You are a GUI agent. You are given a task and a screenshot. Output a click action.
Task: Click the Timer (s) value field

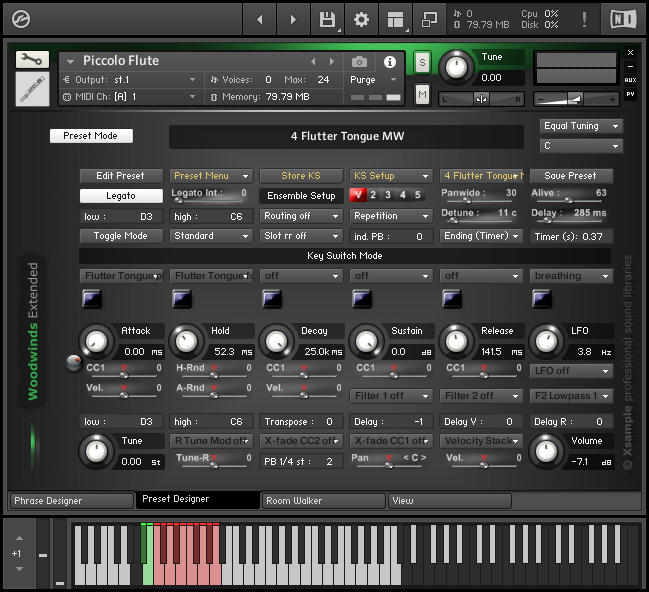pyautogui.click(x=571, y=236)
